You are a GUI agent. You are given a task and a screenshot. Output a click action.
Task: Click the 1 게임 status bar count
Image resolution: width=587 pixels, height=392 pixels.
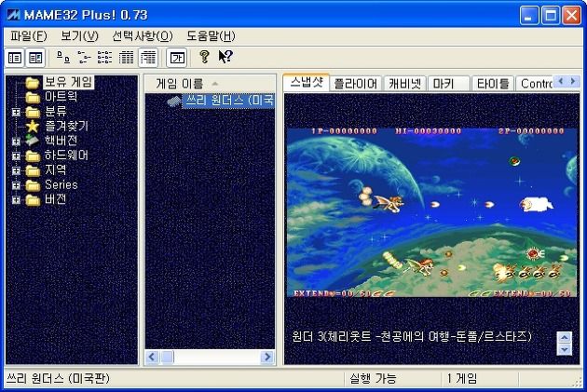coord(462,379)
